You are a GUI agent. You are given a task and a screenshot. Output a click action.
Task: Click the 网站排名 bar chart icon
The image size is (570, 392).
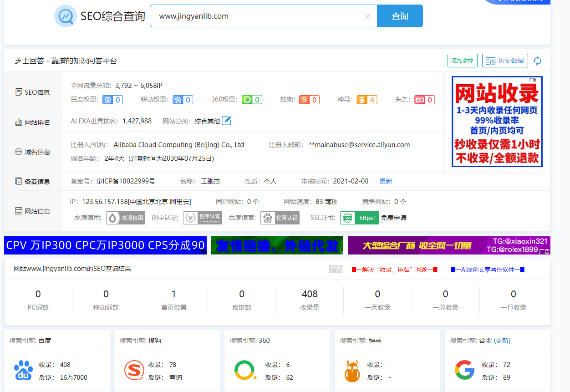coord(19,122)
